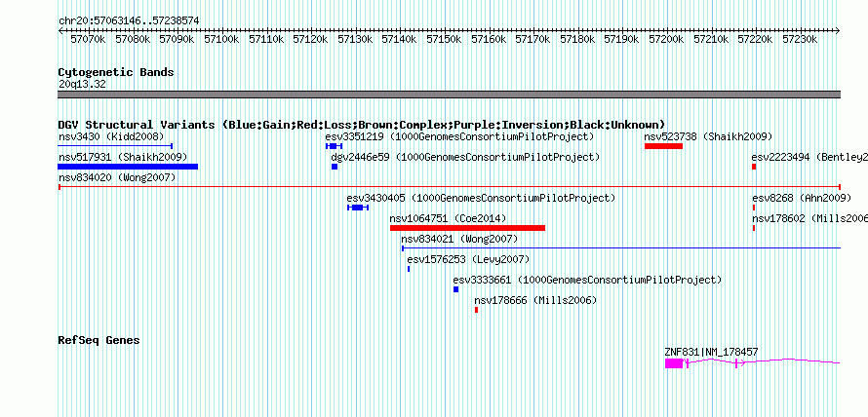Select the nsv3430 thin blue gain bar
Viewport: 868px width, 417px height.
115,146
